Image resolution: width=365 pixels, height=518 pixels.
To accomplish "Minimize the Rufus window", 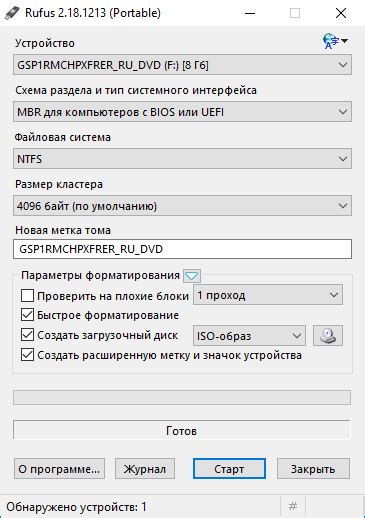I will coord(250,13).
